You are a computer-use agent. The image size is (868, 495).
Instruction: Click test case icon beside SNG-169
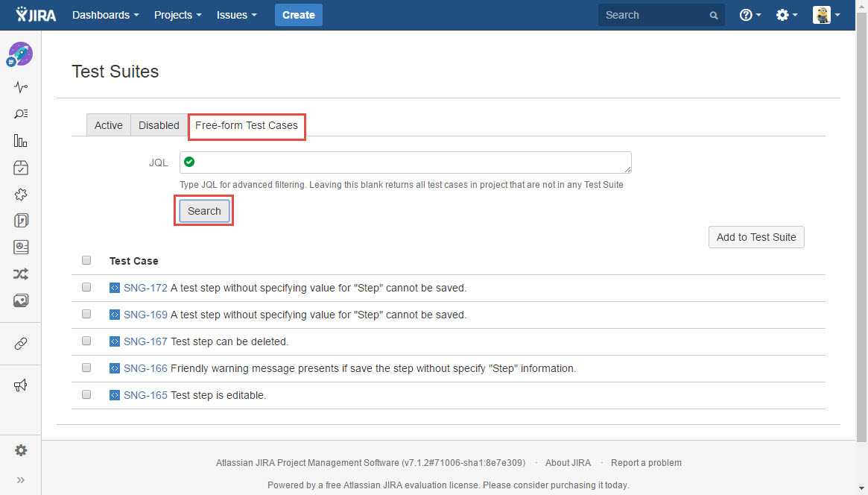point(115,315)
